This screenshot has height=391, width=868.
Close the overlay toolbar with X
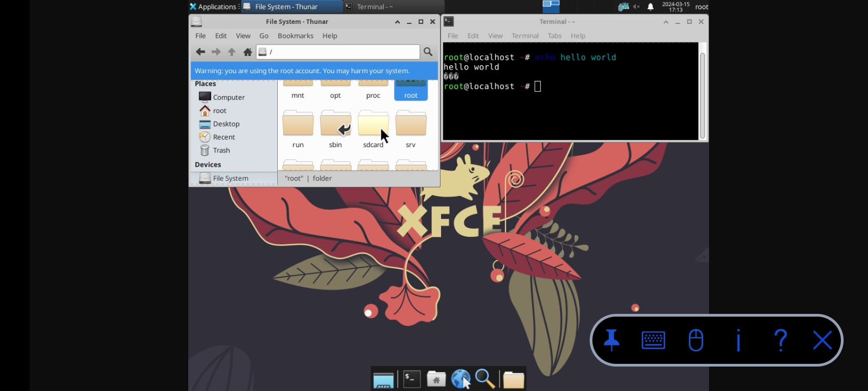822,340
